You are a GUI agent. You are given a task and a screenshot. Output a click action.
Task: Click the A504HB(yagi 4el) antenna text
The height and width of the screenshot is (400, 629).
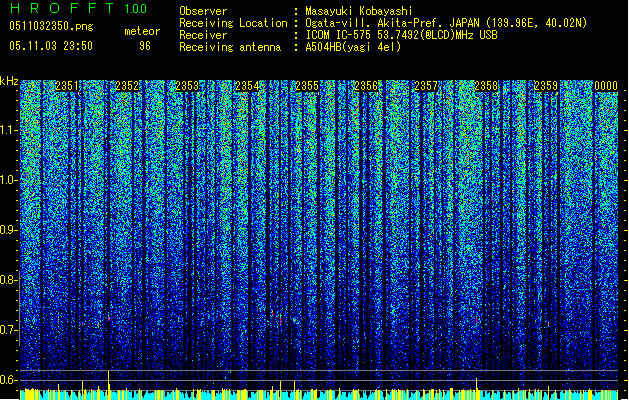tap(353, 47)
